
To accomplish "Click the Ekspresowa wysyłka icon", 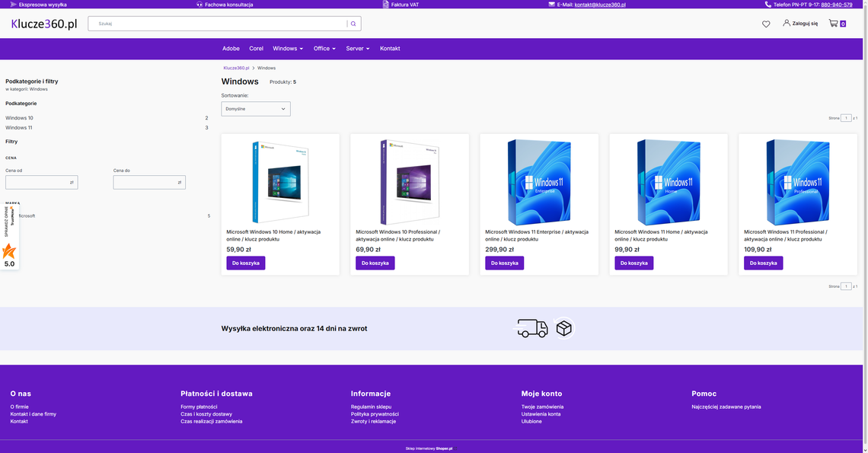I will 11,4.
